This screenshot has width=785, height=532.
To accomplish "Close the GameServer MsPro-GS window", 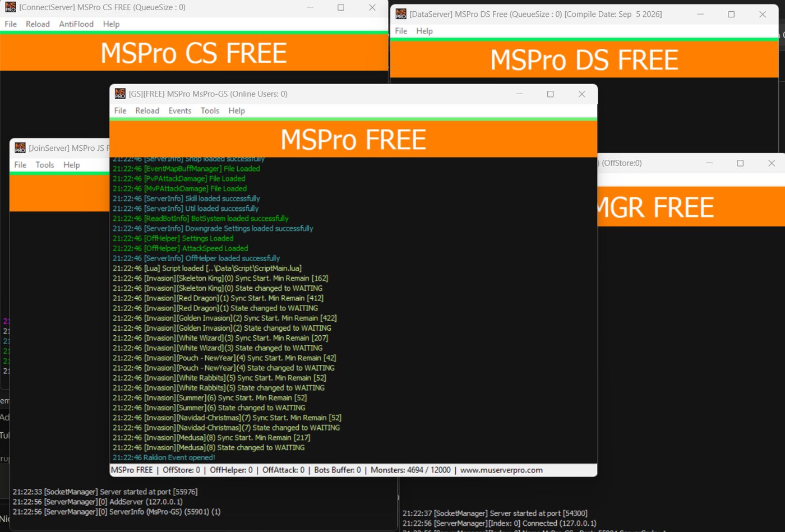I will pyautogui.click(x=582, y=94).
